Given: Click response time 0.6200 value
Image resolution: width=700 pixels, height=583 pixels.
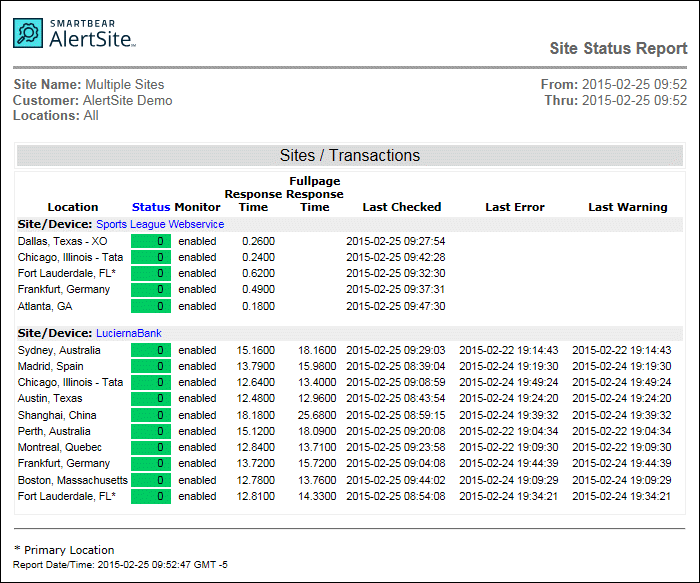Looking at the screenshot, I should [x=258, y=273].
